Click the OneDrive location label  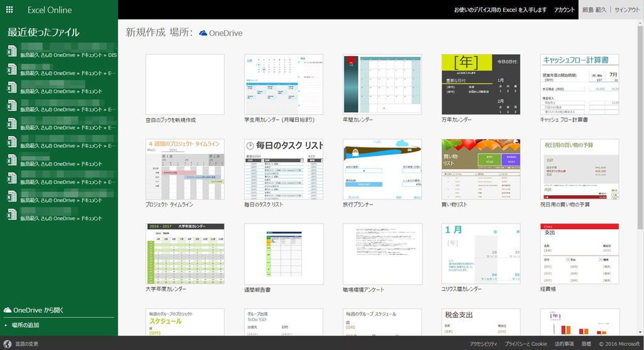point(226,33)
